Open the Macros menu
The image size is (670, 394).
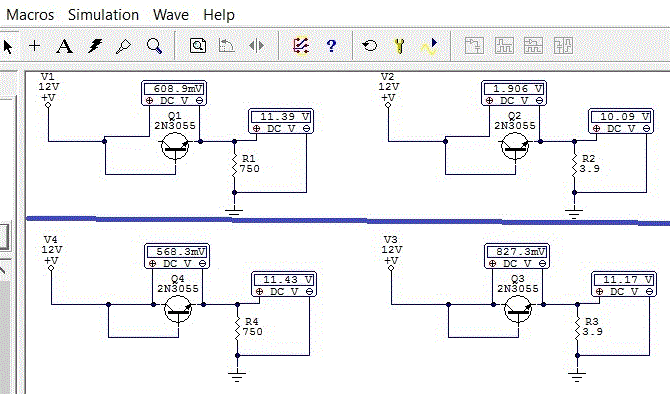(30, 15)
